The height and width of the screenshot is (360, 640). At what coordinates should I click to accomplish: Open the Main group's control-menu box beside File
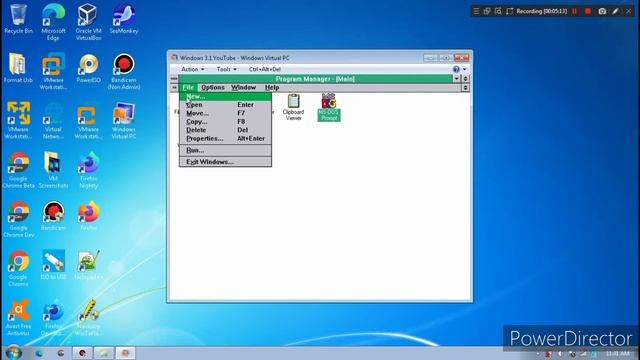coord(174,87)
